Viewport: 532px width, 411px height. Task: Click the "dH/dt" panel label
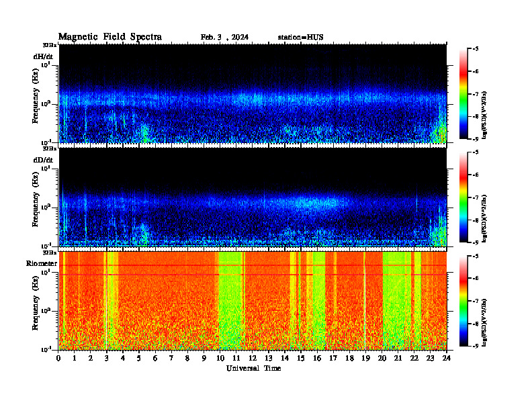43,56
